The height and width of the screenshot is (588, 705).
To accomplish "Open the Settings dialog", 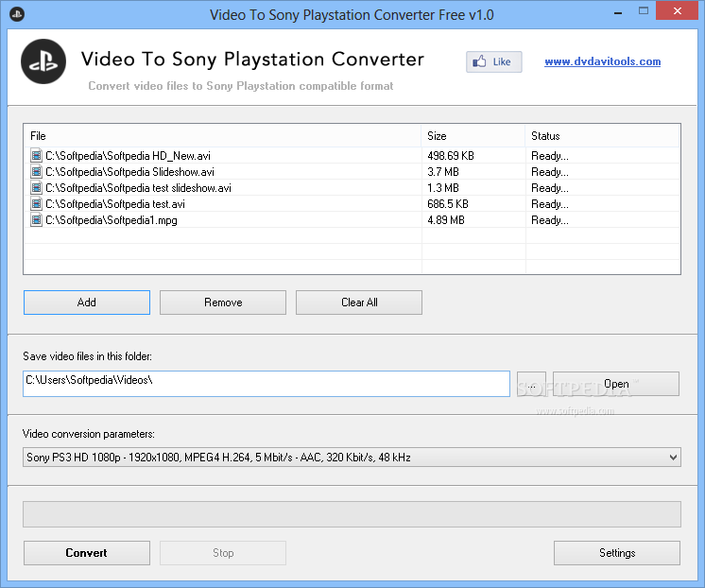I will point(617,553).
